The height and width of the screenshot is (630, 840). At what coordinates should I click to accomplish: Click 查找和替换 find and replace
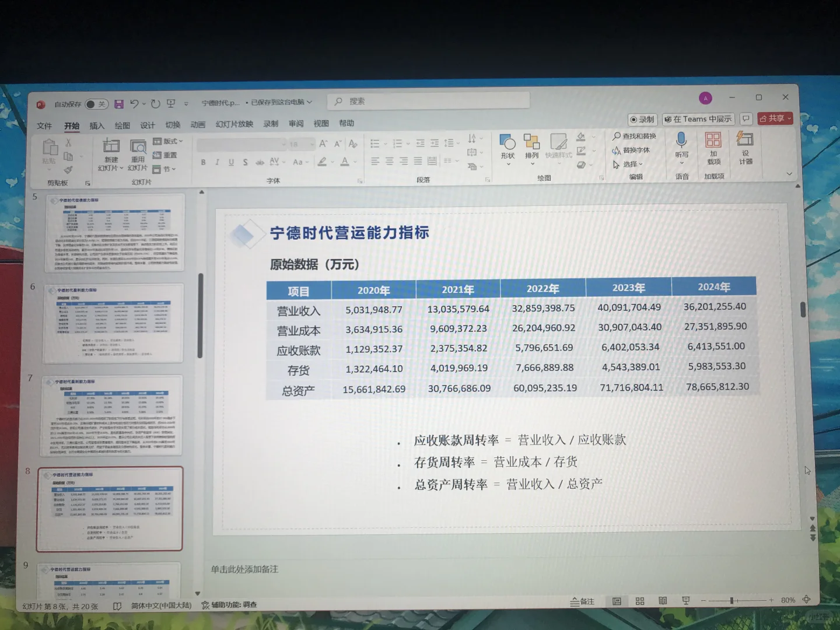point(634,136)
